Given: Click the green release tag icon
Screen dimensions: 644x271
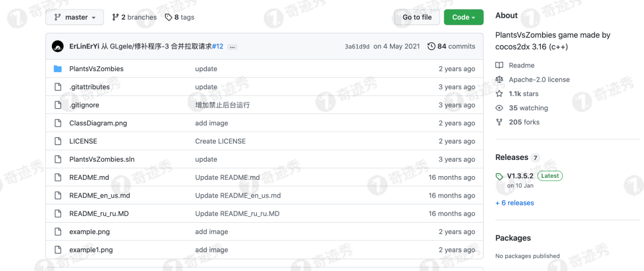Looking at the screenshot, I should (500, 177).
